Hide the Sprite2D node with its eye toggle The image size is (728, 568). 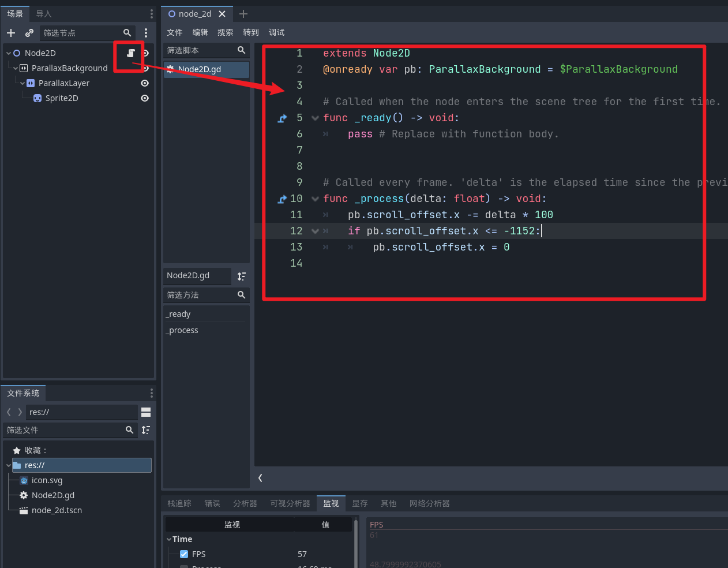144,98
